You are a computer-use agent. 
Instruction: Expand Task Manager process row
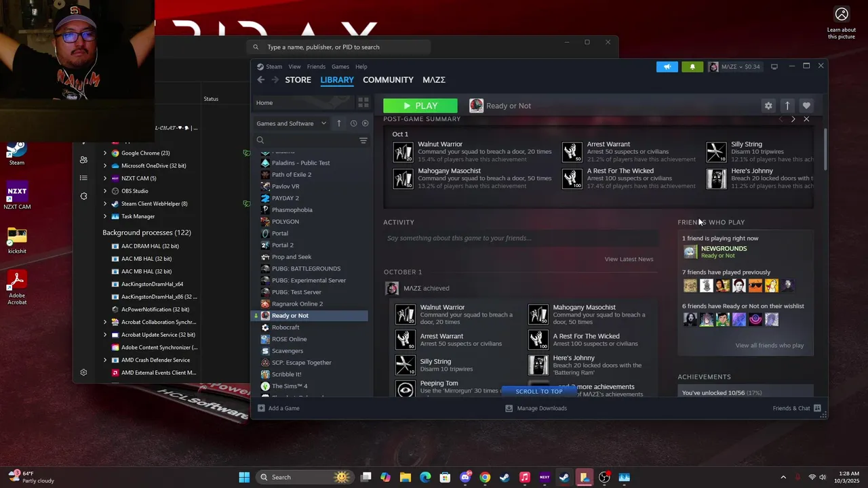105,216
